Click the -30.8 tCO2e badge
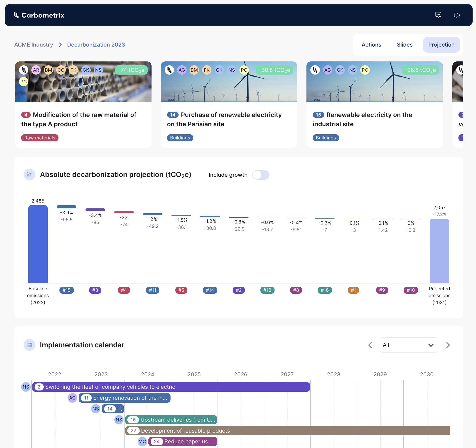The height and width of the screenshot is (448, 476). tap(274, 70)
